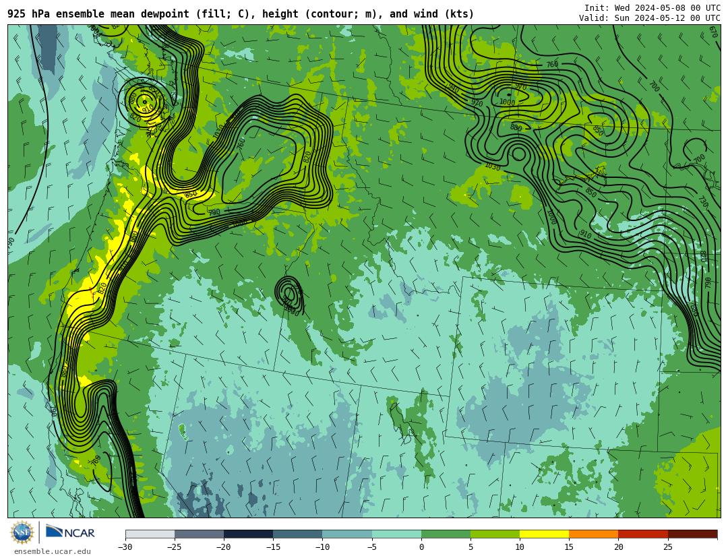Pick the dark brown 25 to 30 colorbar segment
Screen dimensions: 728x560
coord(693,534)
